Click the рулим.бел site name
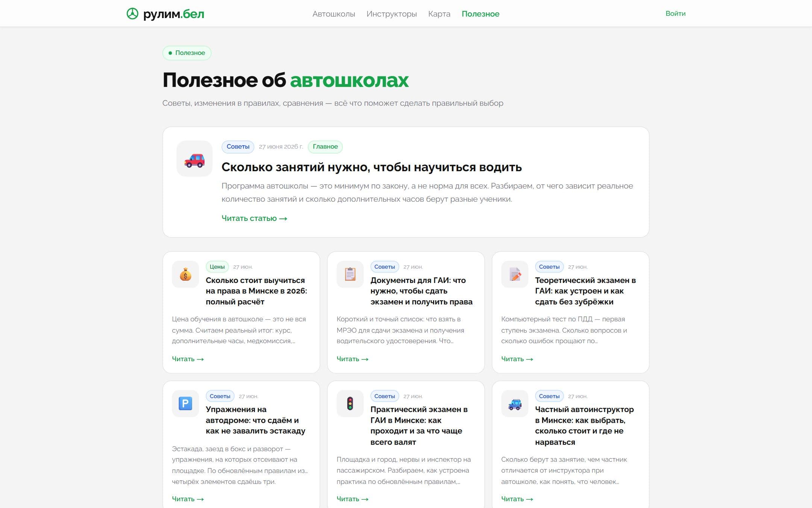Image resolution: width=812 pixels, height=508 pixels. point(174,14)
